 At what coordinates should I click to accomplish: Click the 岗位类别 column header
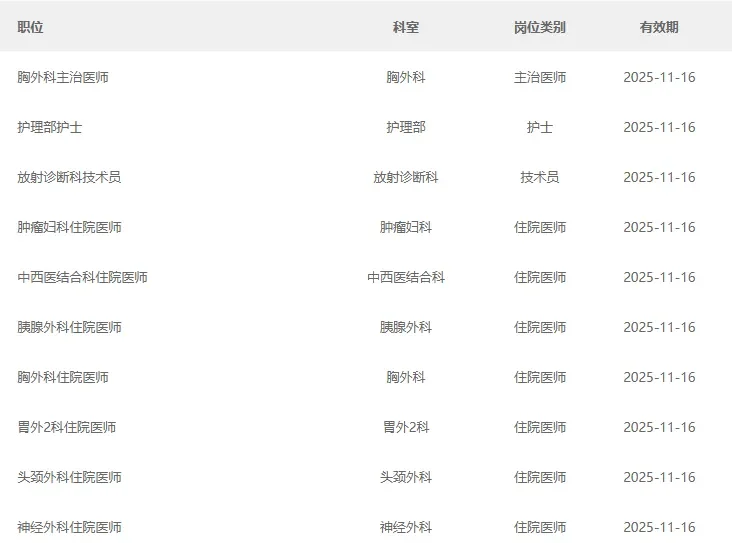pyautogui.click(x=539, y=27)
